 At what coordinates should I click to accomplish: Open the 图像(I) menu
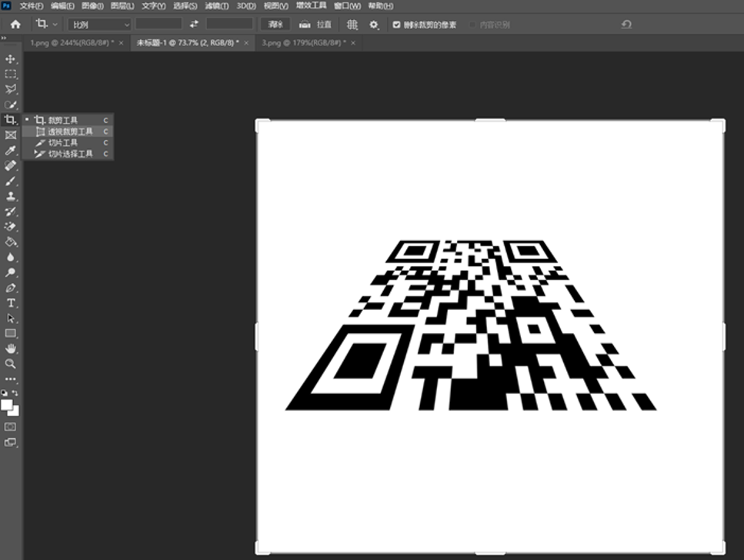[92, 6]
